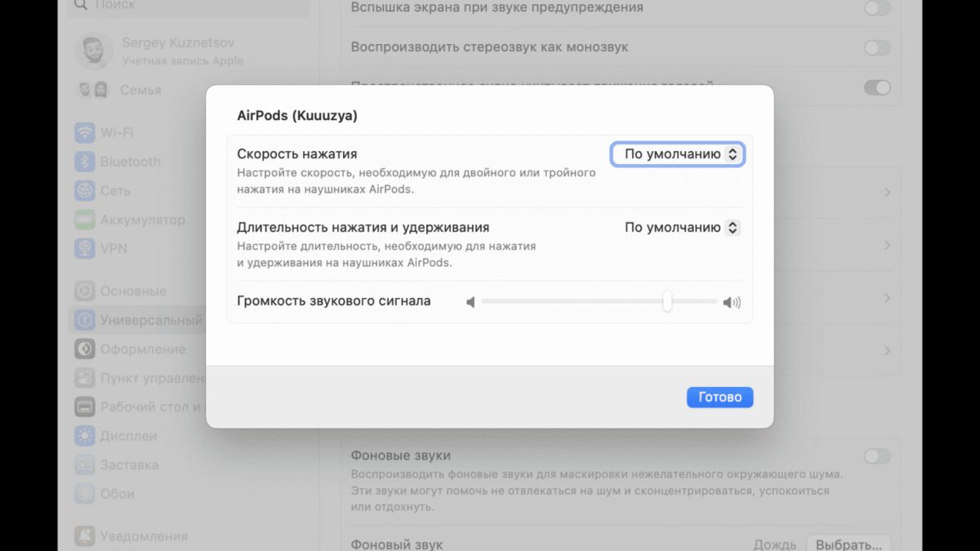Screen dimensions: 980x551
Task: Open the VPN settings icon
Action: (x=84, y=248)
